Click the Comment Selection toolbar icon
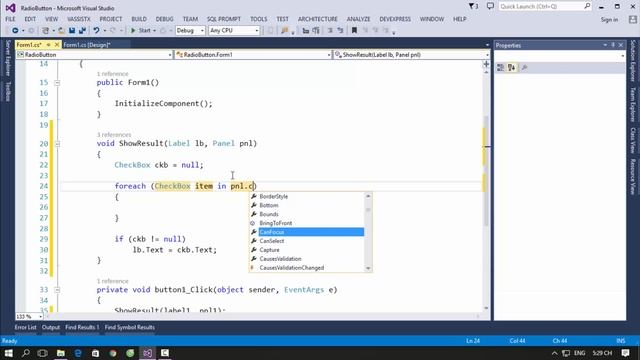640x360 pixels. point(330,31)
